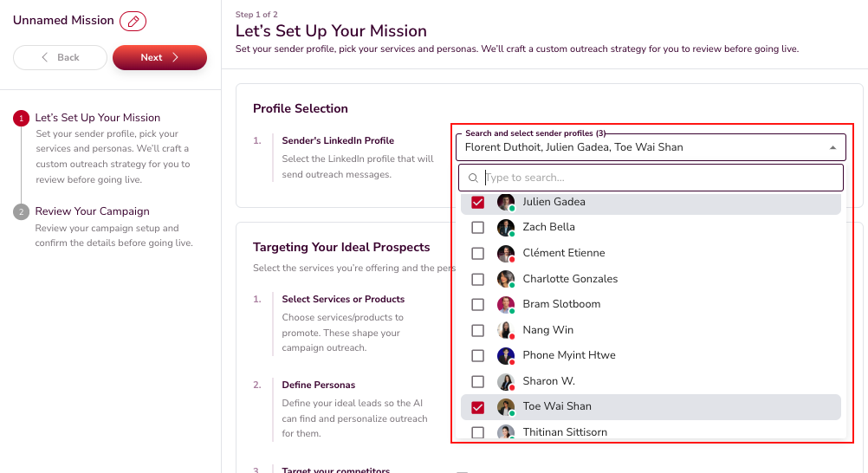The width and height of the screenshot is (868, 473).
Task: Click Zach Bella's profile avatar
Action: pos(506,228)
